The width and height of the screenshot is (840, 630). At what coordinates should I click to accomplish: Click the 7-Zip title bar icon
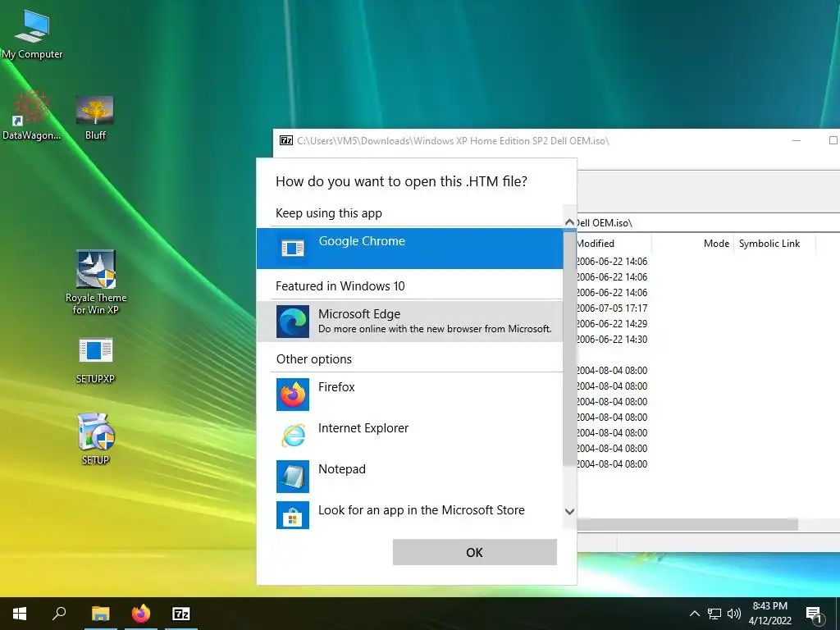coord(286,140)
